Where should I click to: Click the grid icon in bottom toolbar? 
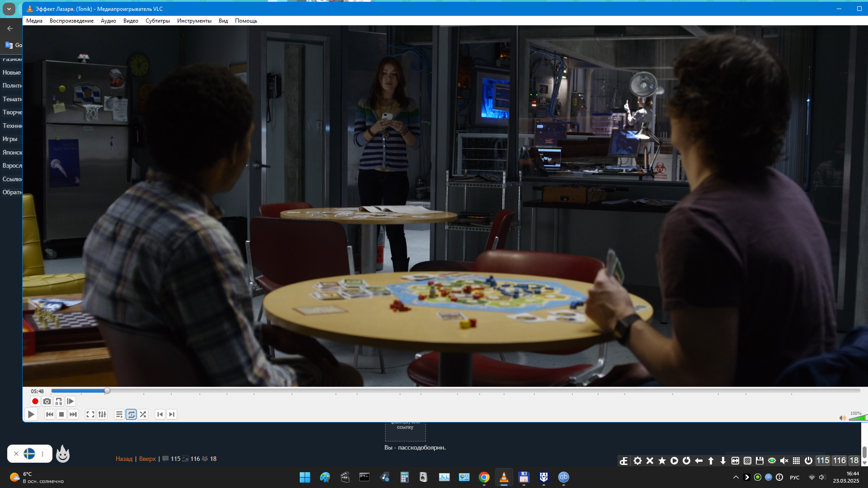point(796,460)
